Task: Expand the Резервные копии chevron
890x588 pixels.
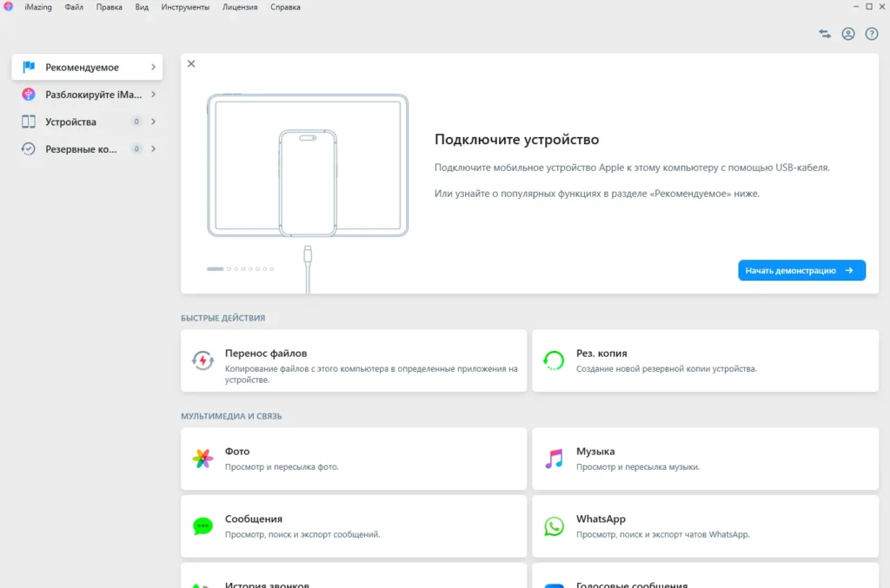Action: tap(153, 149)
